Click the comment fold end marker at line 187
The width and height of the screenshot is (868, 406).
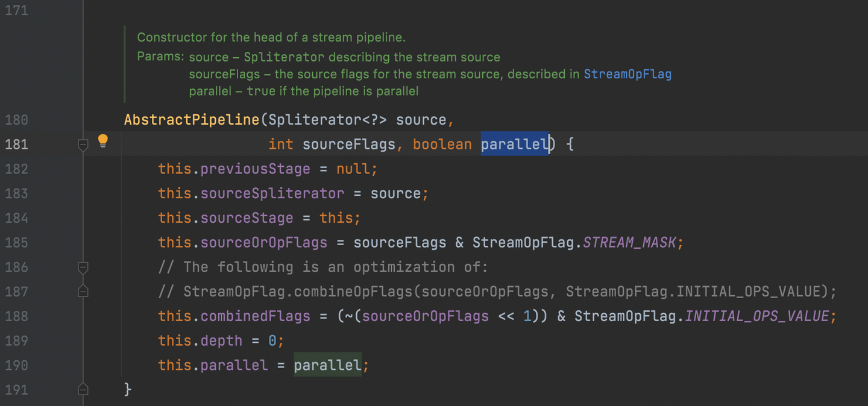[x=83, y=292]
